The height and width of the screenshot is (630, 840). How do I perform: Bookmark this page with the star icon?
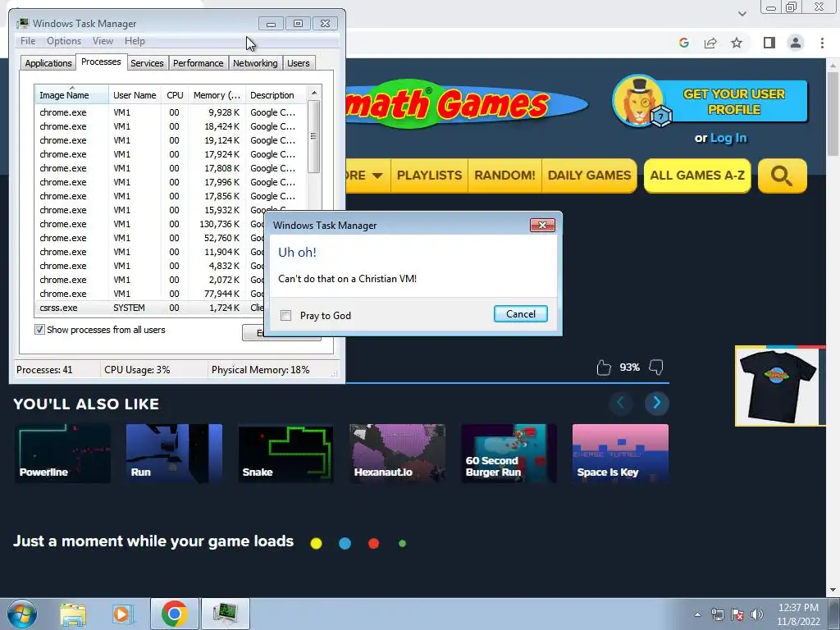click(x=737, y=43)
